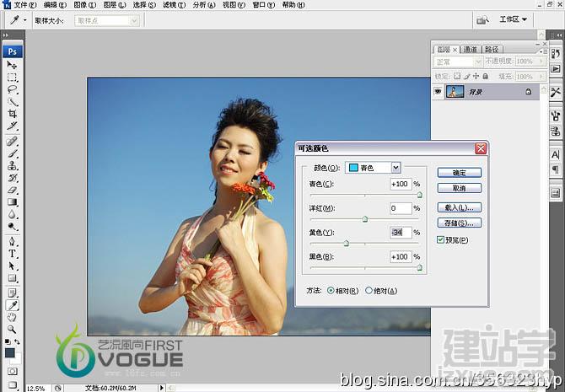
Task: Open the 滤镜 menu
Action: [x=174, y=5]
